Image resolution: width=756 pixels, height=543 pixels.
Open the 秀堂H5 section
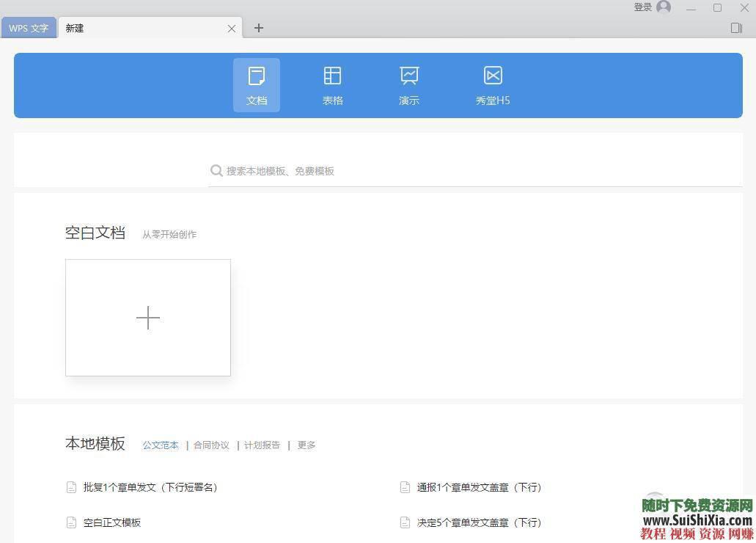[x=492, y=84]
